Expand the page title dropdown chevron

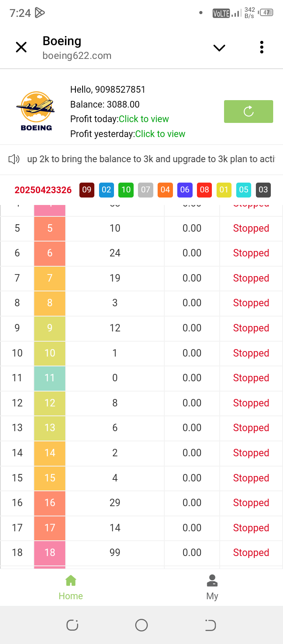pyautogui.click(x=219, y=48)
